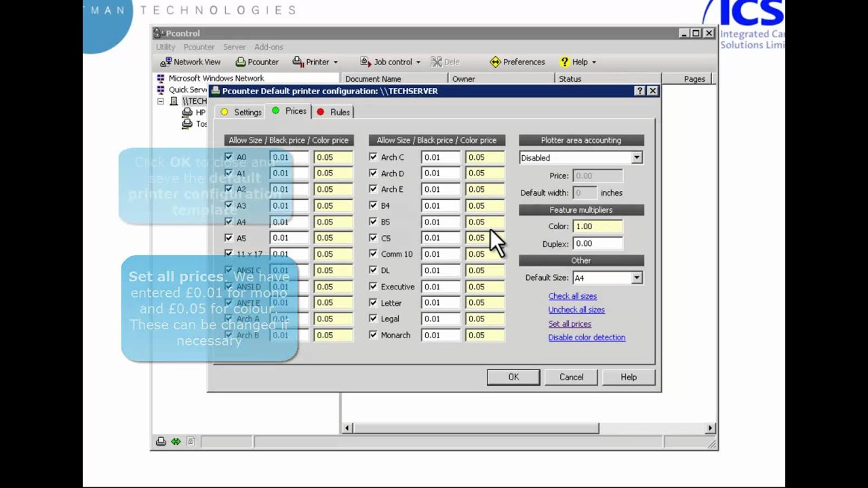Toggle the Letter size checkbox
The width and height of the screenshot is (868, 488).
coord(373,302)
